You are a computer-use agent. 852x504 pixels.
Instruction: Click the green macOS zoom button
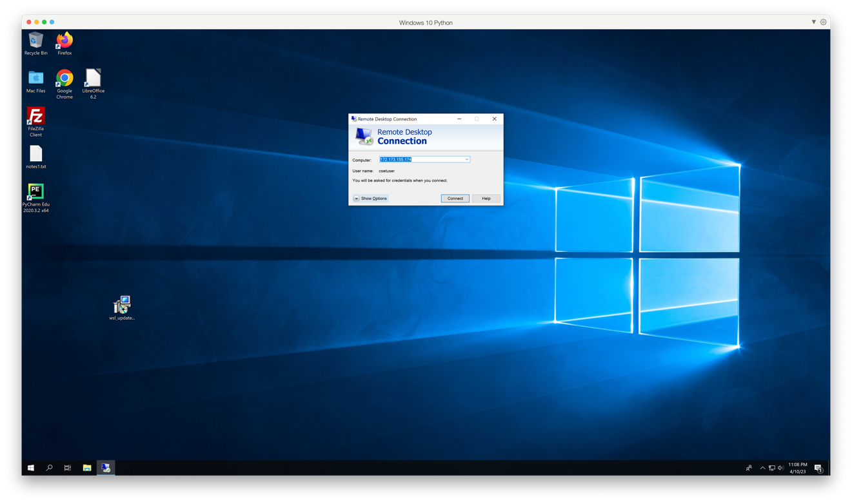(45, 22)
